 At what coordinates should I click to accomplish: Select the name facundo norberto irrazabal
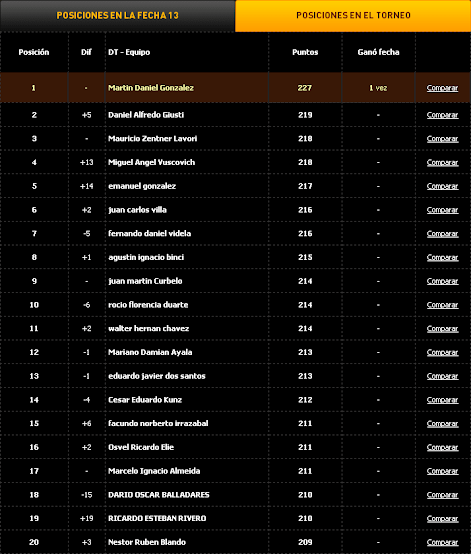point(158,424)
